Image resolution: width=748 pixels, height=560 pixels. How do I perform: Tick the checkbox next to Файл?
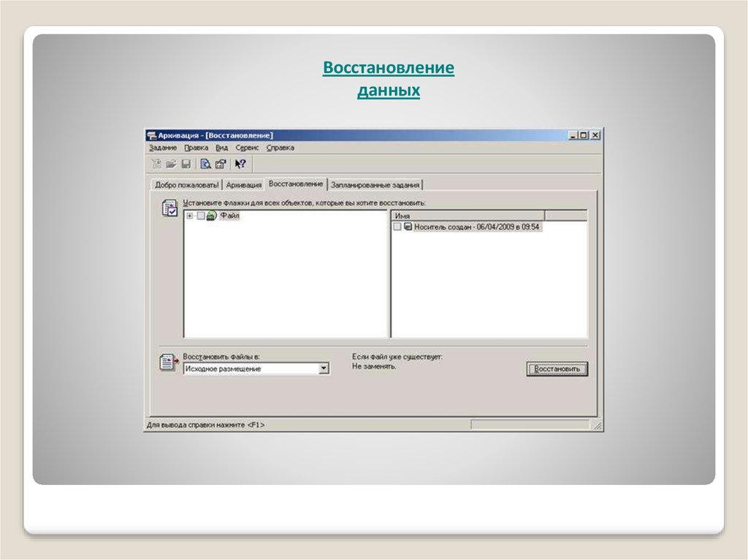tap(201, 215)
